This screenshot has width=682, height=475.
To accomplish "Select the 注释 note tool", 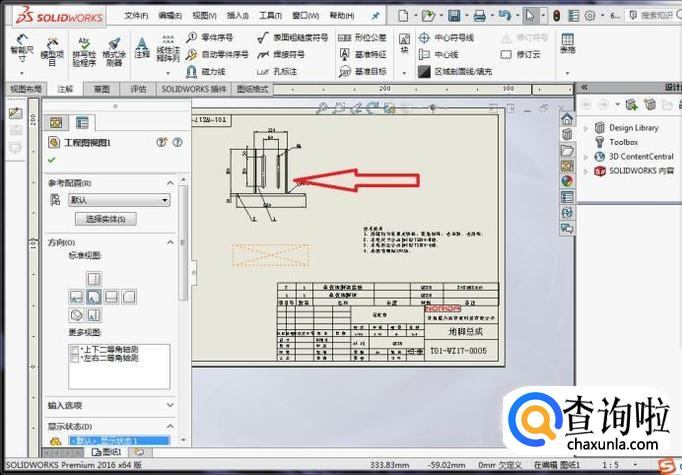I will (142, 46).
